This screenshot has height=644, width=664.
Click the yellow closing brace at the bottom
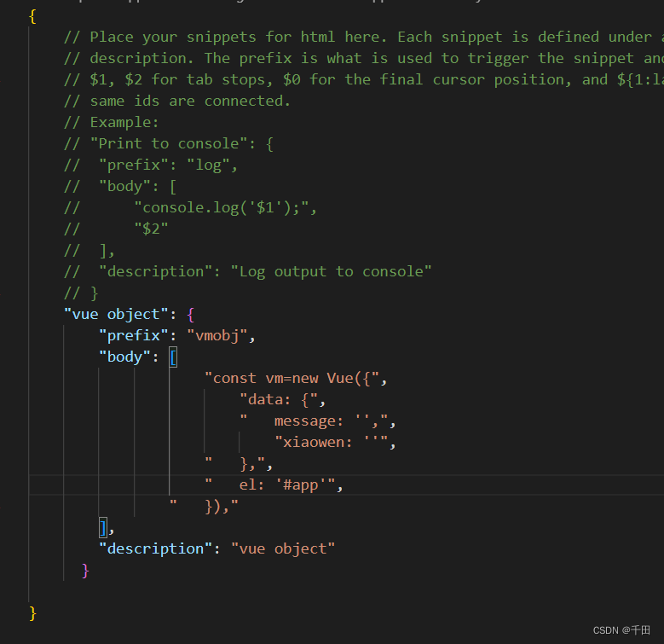click(32, 613)
